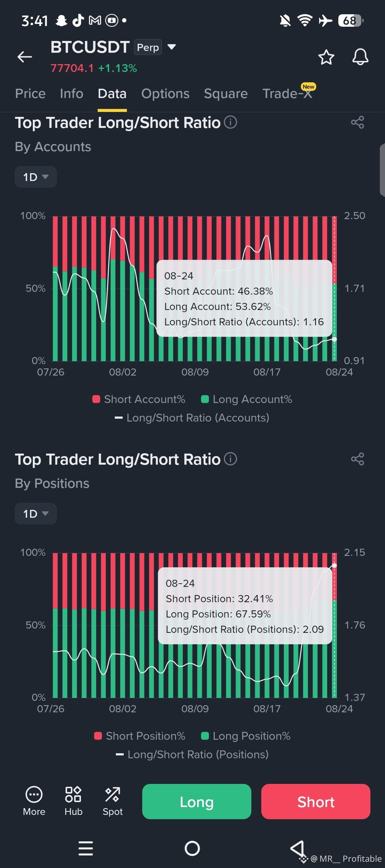Toggle Short Account% legend series
The width and height of the screenshot is (385, 868).
139,399
